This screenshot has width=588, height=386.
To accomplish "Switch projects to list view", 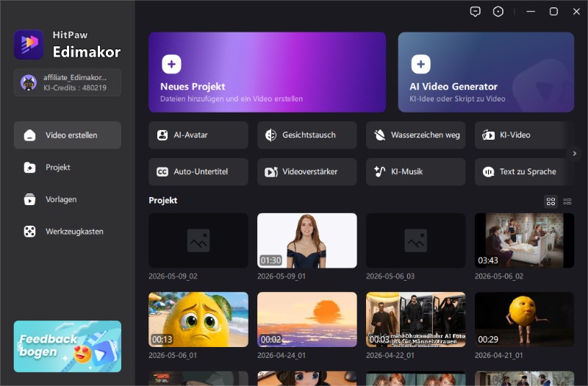I will point(567,201).
